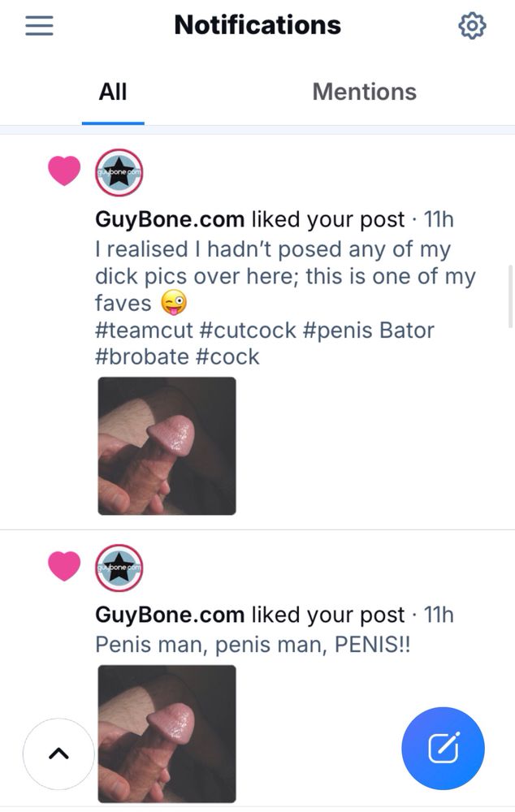Click the vertical scrollbar on the right edge
This screenshot has width=515, height=812.
click(510, 296)
